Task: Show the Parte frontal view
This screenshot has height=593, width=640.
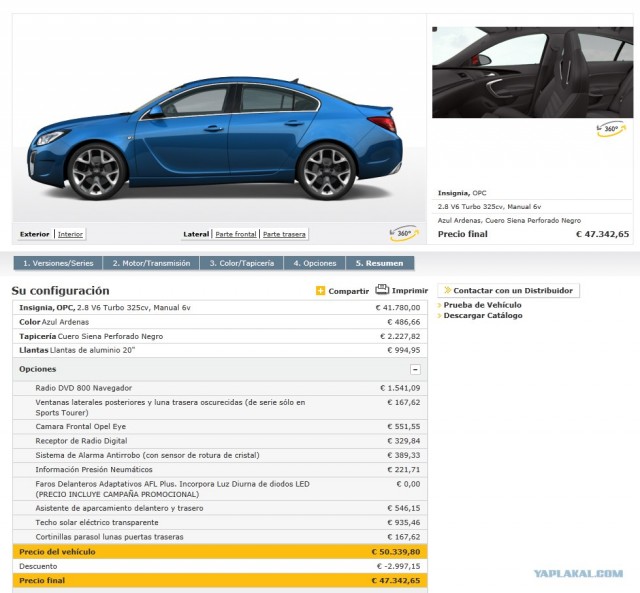Action: point(236,234)
